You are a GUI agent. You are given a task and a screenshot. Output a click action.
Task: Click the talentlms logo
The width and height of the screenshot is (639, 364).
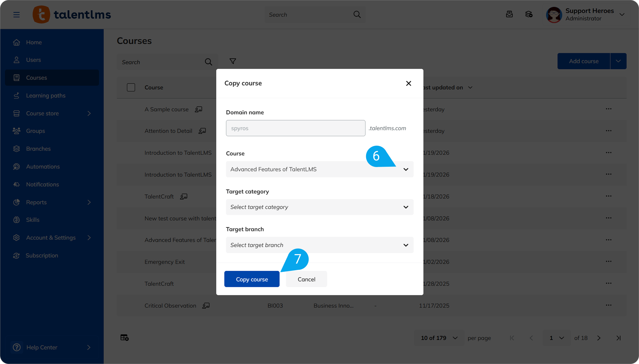coord(72,15)
